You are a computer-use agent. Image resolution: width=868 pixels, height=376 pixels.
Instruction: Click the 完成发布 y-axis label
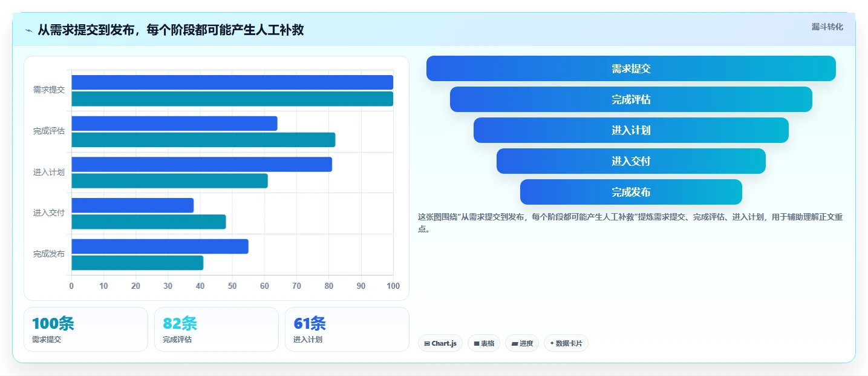49,254
